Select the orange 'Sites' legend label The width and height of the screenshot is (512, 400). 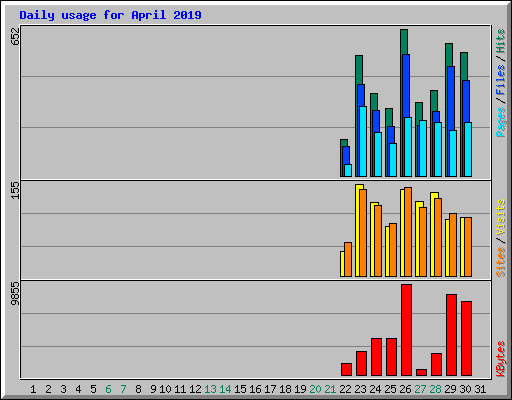coord(501,262)
